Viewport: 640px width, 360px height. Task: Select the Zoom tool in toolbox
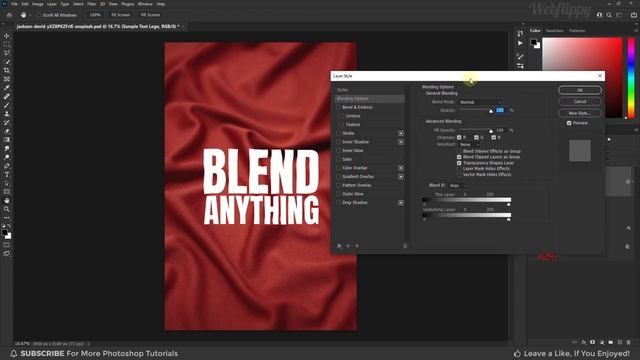pos(7,209)
